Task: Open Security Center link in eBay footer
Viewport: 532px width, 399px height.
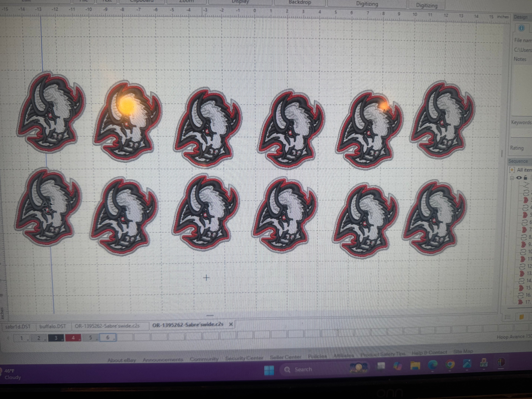Action: (x=244, y=358)
